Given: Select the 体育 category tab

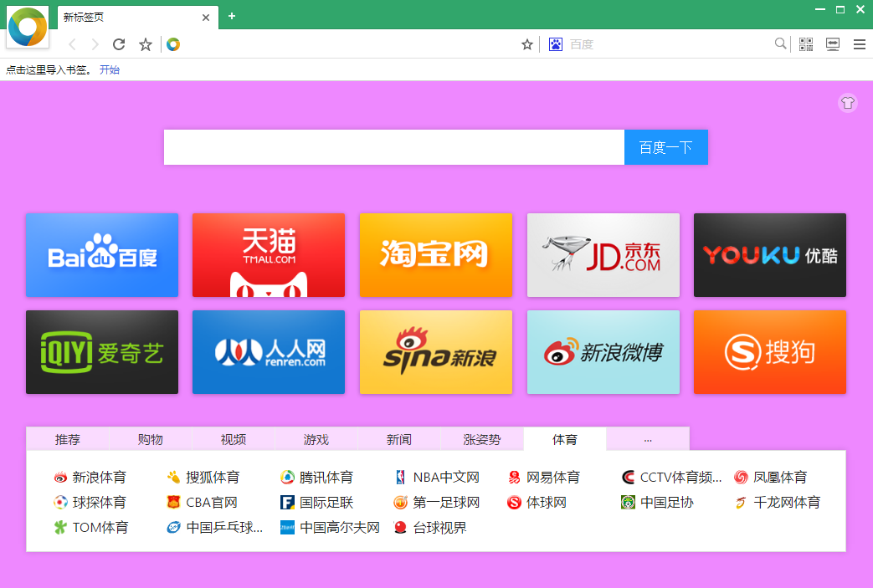Looking at the screenshot, I should coord(564,439).
